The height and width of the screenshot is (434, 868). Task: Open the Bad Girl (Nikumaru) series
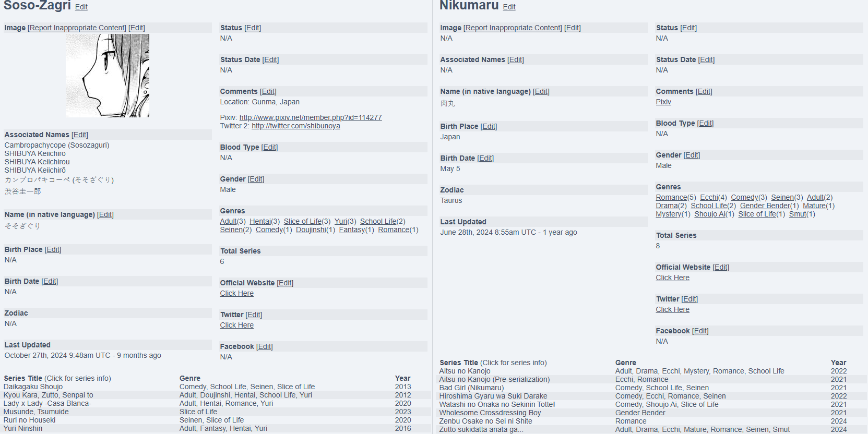(x=471, y=388)
